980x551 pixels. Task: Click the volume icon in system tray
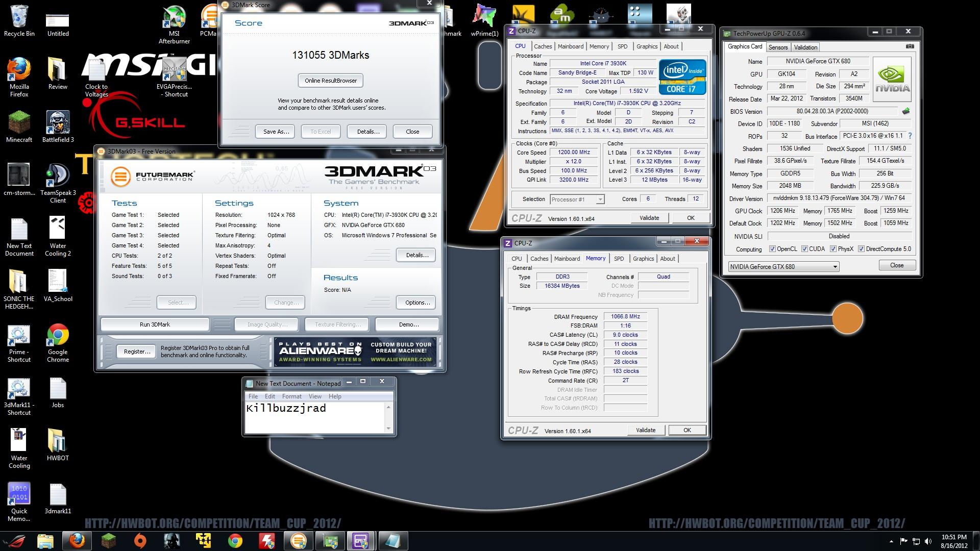click(928, 541)
